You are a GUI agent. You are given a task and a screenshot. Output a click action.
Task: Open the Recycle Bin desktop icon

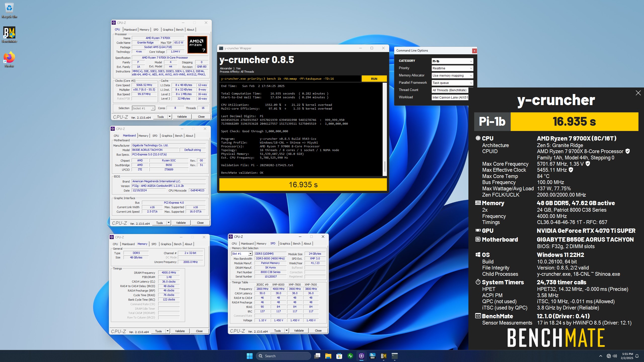[x=9, y=11]
